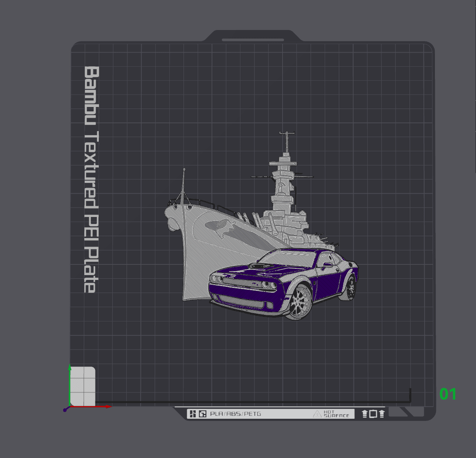The height and width of the screenshot is (458, 476).
Task: Select the purple muscle car model
Action: pyautogui.click(x=283, y=284)
